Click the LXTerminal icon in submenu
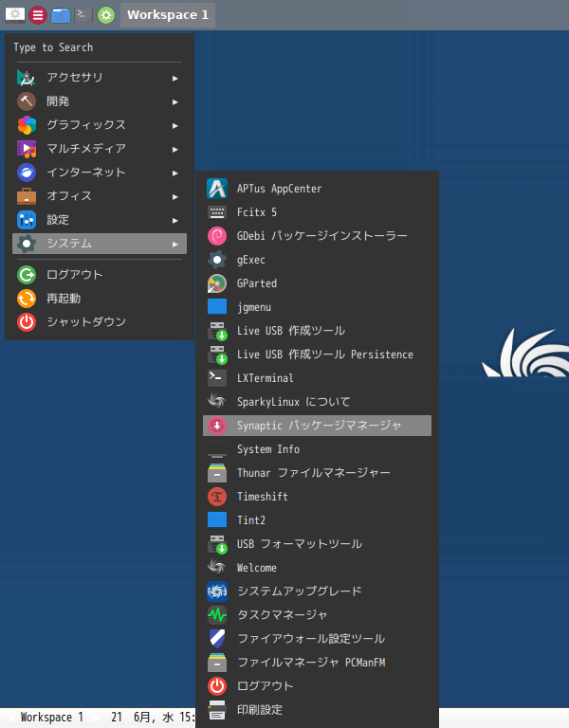This screenshot has height=728, width=569. point(217,378)
